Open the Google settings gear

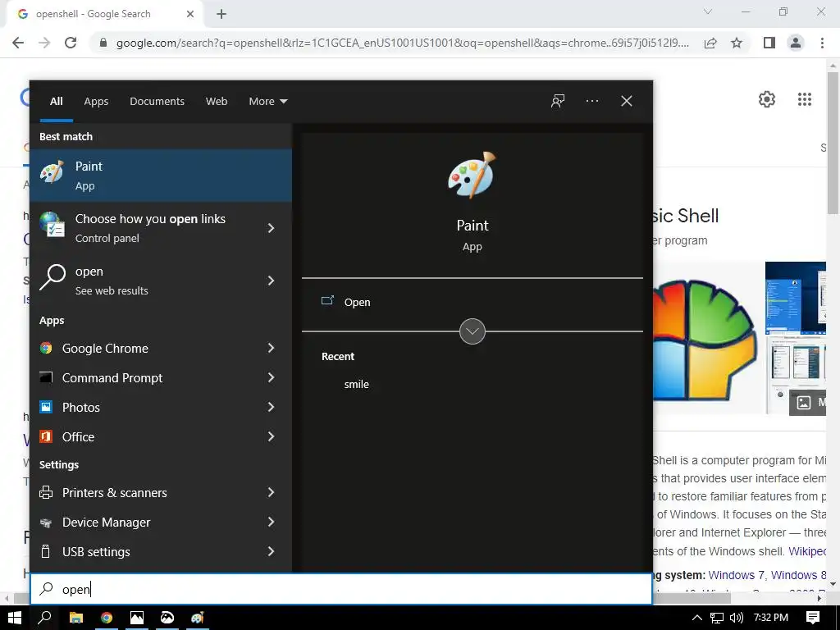click(767, 99)
